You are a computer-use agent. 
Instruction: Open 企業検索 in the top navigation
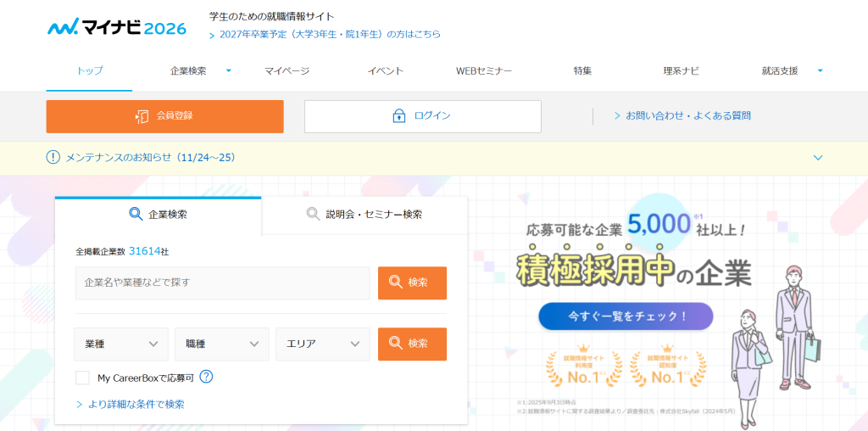coord(188,71)
